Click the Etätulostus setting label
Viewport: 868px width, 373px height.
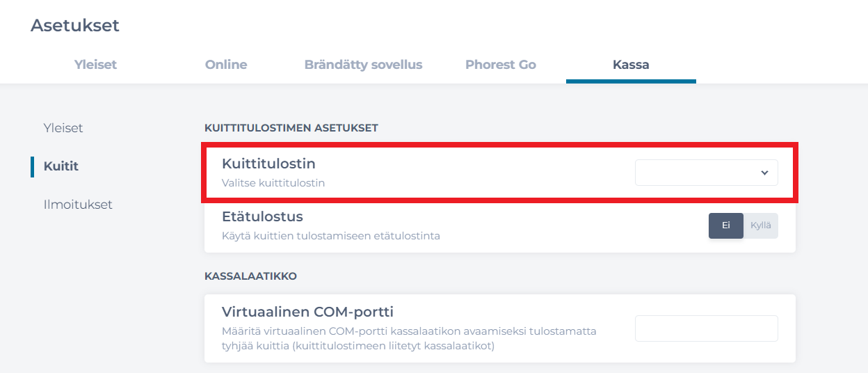(262, 216)
